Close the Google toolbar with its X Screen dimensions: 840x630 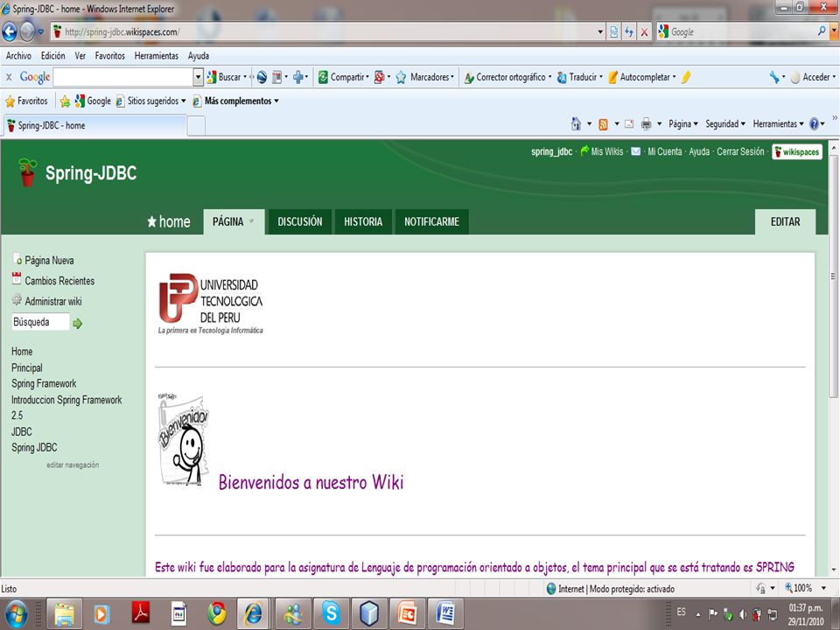9,77
